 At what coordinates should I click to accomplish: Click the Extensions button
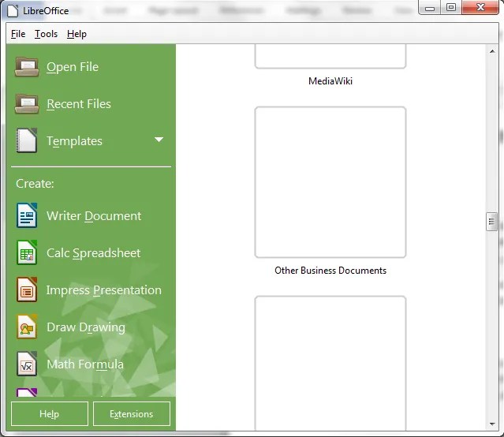(132, 413)
